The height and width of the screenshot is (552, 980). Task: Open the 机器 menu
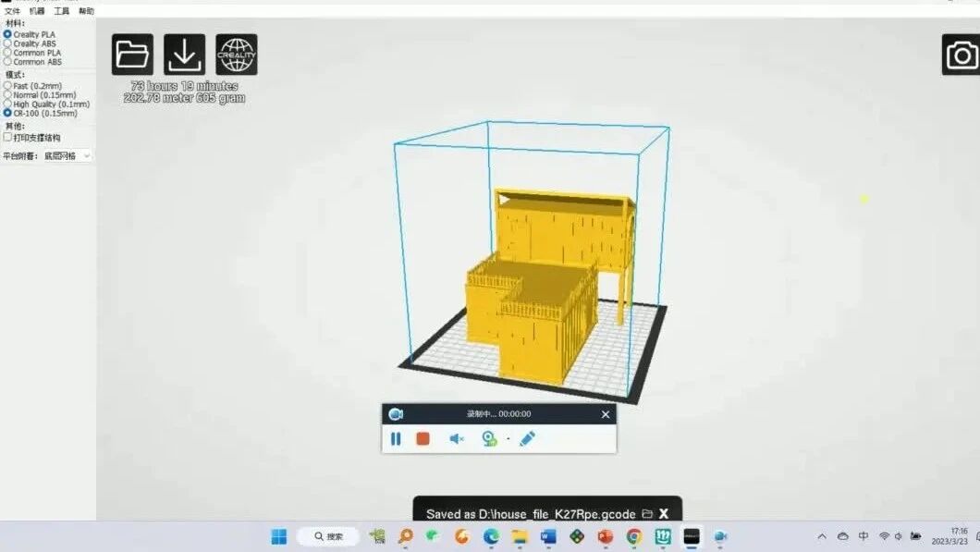pos(37,11)
